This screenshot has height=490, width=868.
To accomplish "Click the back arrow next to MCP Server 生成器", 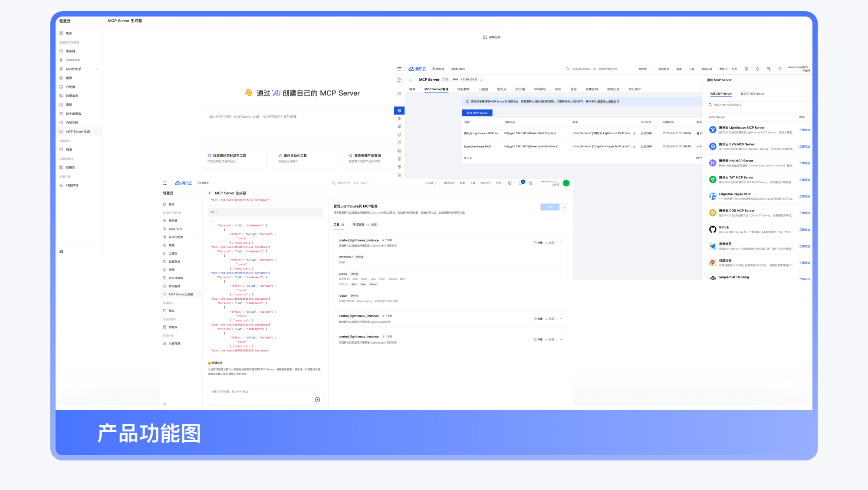I will (x=210, y=193).
